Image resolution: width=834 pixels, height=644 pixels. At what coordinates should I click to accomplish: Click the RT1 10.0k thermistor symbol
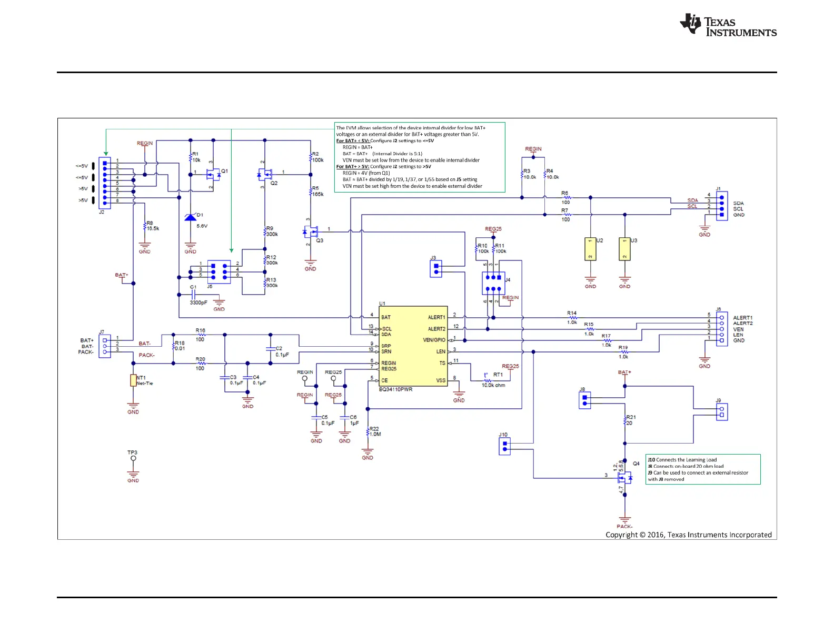click(x=488, y=380)
